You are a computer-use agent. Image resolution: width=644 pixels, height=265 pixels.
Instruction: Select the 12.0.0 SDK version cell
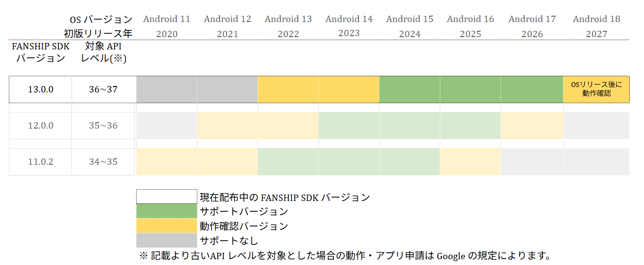click(x=41, y=126)
